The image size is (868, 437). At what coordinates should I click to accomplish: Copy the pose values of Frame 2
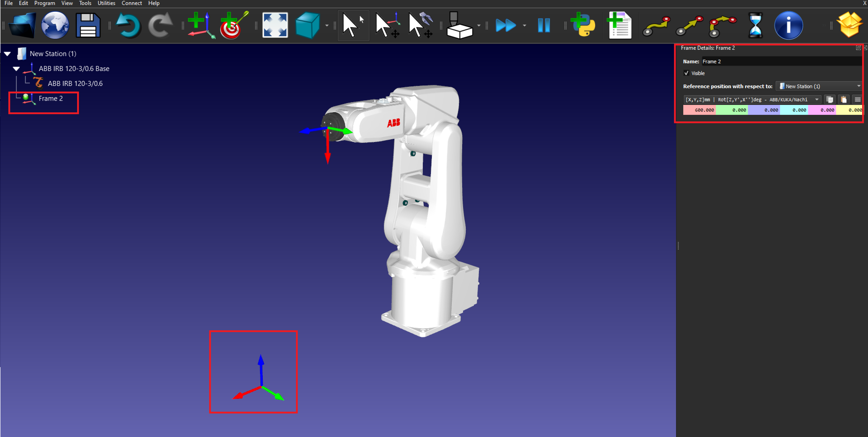click(830, 99)
